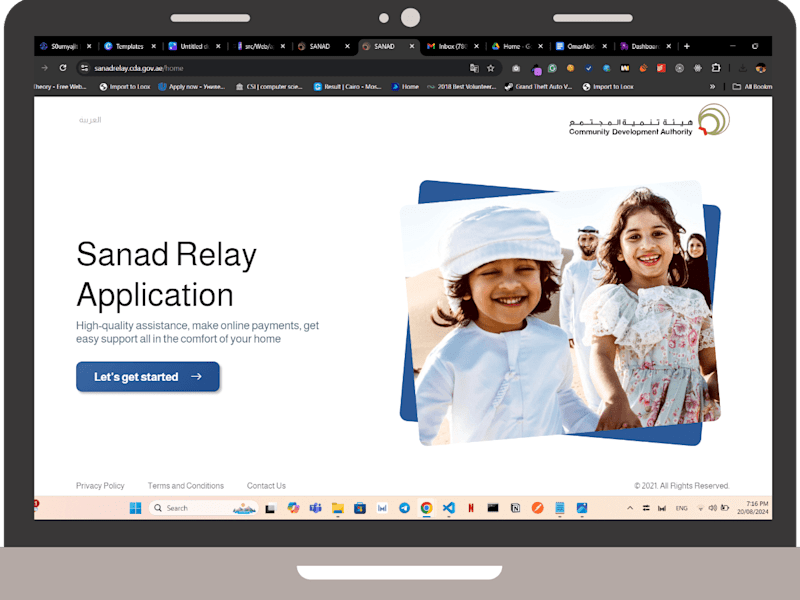Switch to the Templates tab
Viewport: 800px width, 600px height.
(x=130, y=46)
